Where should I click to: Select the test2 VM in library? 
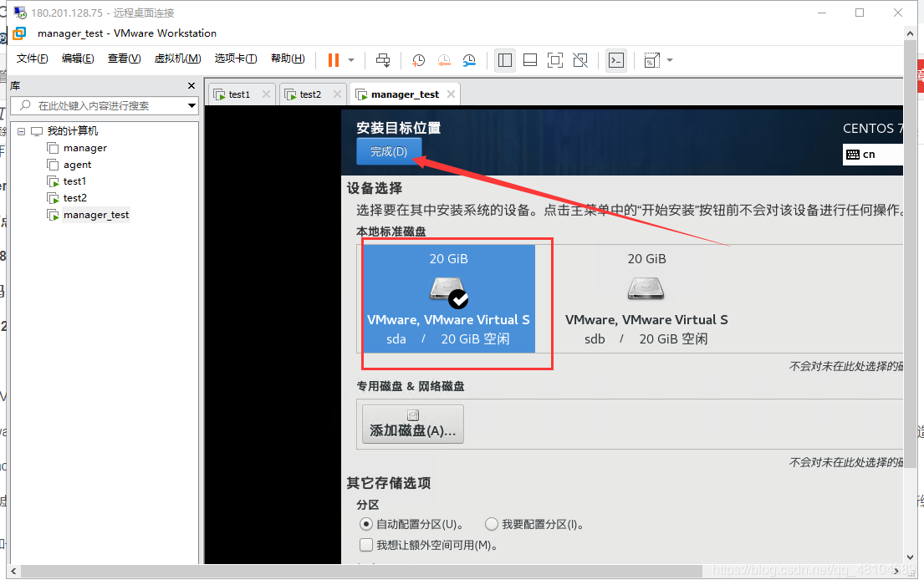tap(74, 198)
